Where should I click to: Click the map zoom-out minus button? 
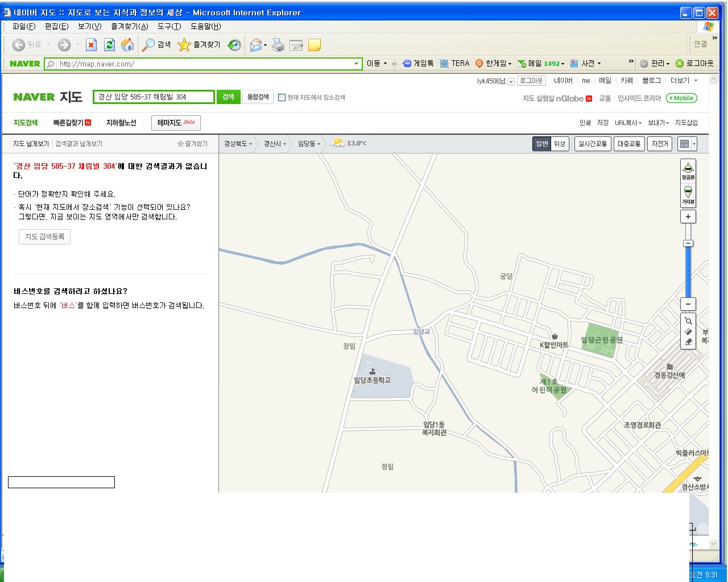tap(688, 304)
